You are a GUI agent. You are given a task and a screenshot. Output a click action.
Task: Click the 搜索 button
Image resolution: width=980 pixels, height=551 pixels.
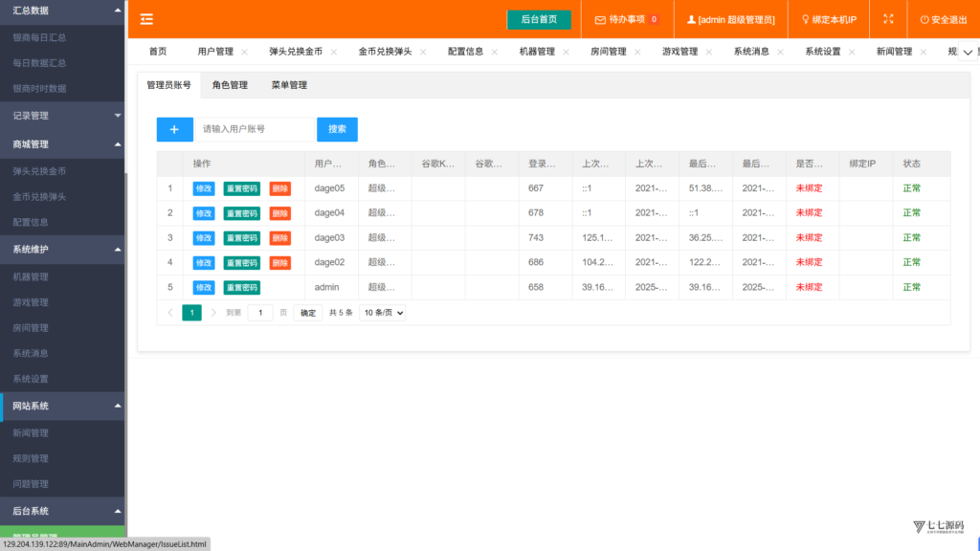click(x=337, y=129)
